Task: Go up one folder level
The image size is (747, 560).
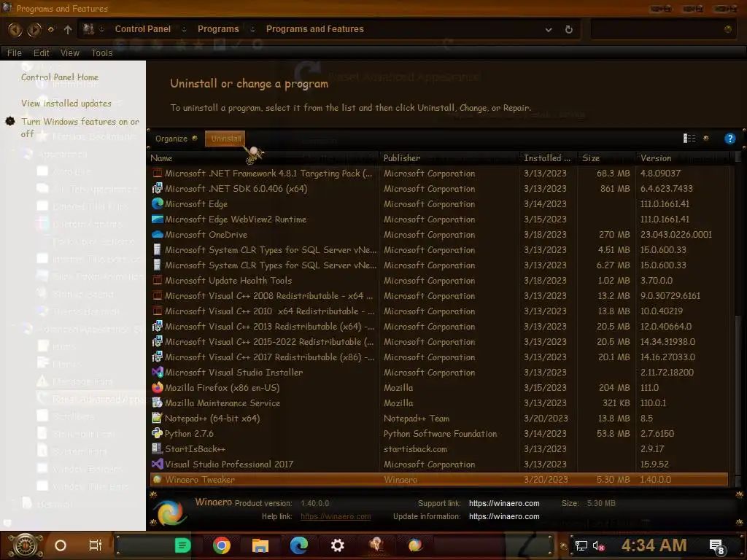Action: pyautogui.click(x=68, y=29)
